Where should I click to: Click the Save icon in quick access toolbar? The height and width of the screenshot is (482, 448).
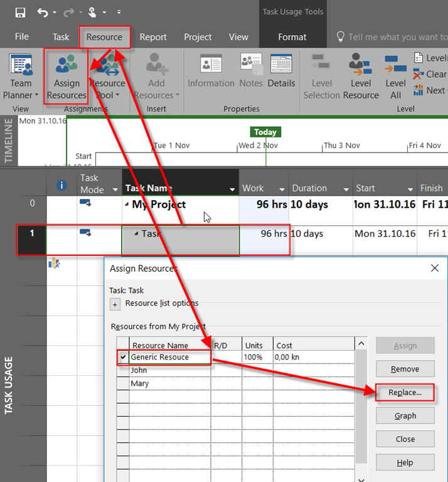(20, 12)
